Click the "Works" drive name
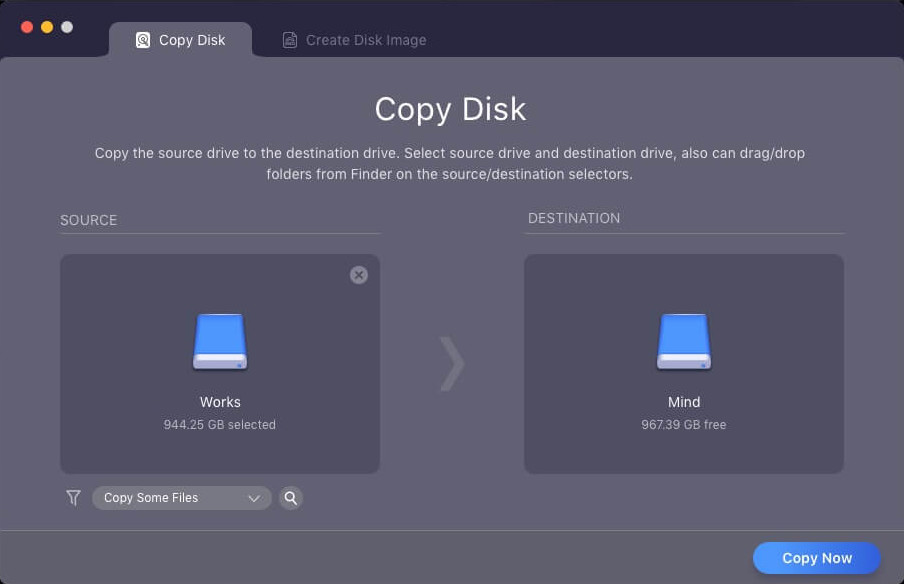 point(220,402)
